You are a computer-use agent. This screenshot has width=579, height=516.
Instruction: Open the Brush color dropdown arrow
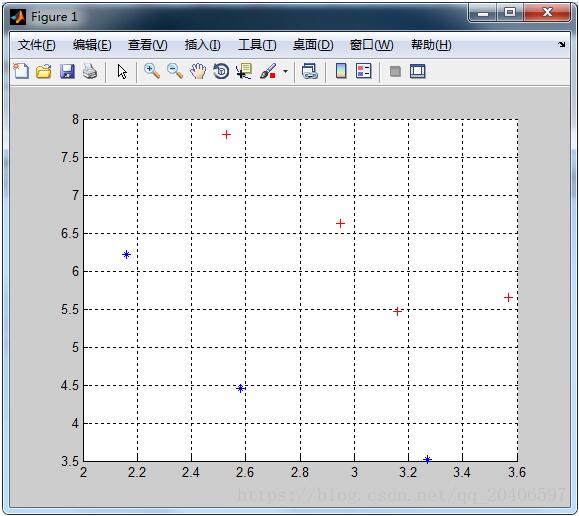(x=285, y=71)
